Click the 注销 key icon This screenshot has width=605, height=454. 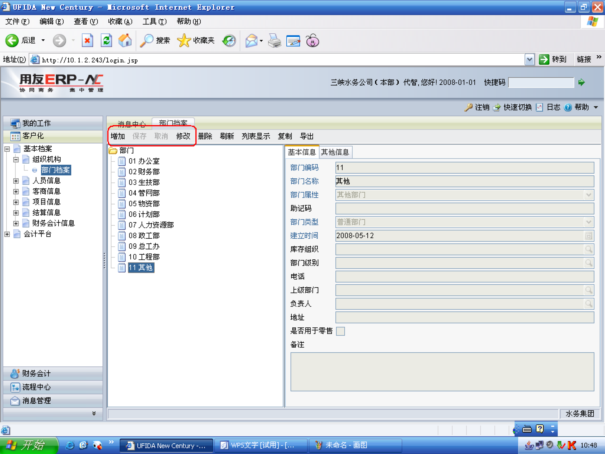pos(468,107)
